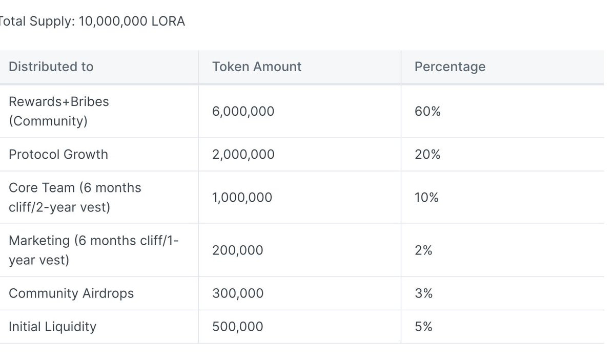The width and height of the screenshot is (615, 364).
Task: Click the Distributed to column header
Action: [51, 67]
